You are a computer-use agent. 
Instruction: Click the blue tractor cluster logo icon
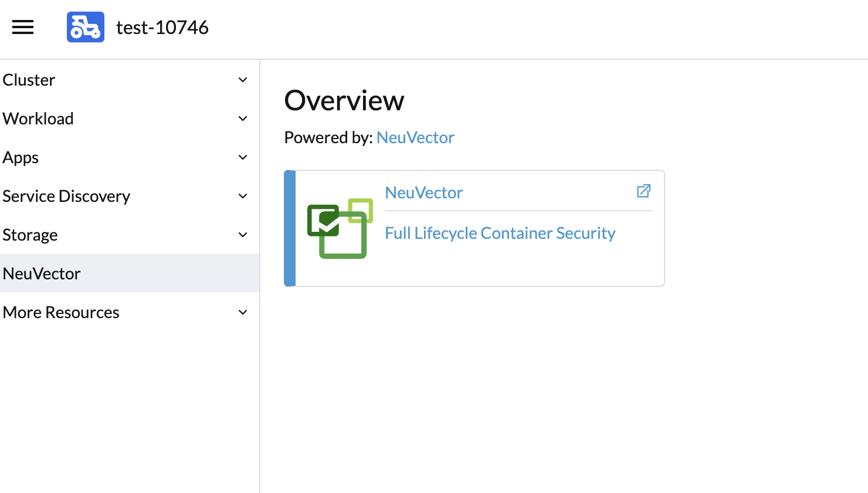[85, 26]
